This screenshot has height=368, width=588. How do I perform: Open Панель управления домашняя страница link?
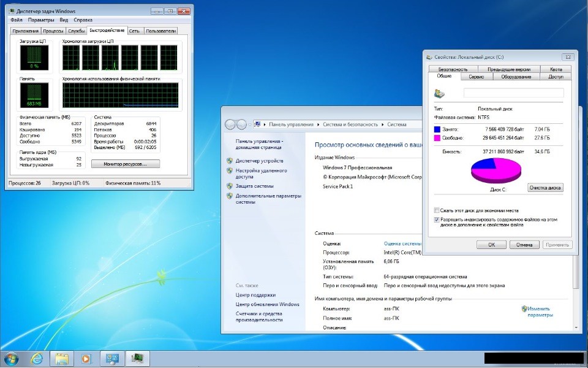click(x=259, y=144)
